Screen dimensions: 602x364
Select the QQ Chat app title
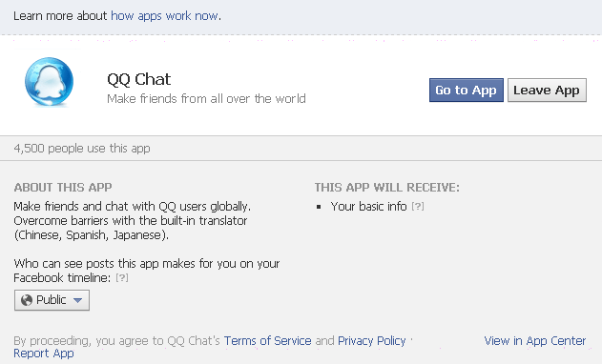[x=138, y=79]
